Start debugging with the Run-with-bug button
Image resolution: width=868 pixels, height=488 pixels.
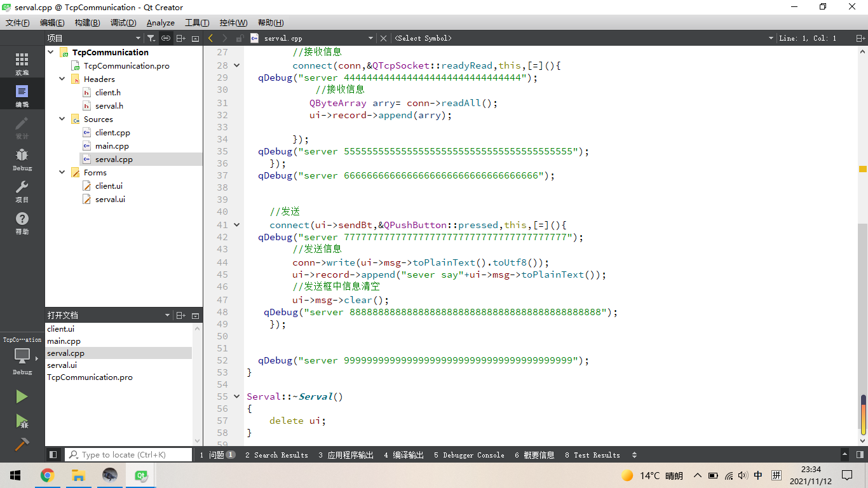pos(22,421)
